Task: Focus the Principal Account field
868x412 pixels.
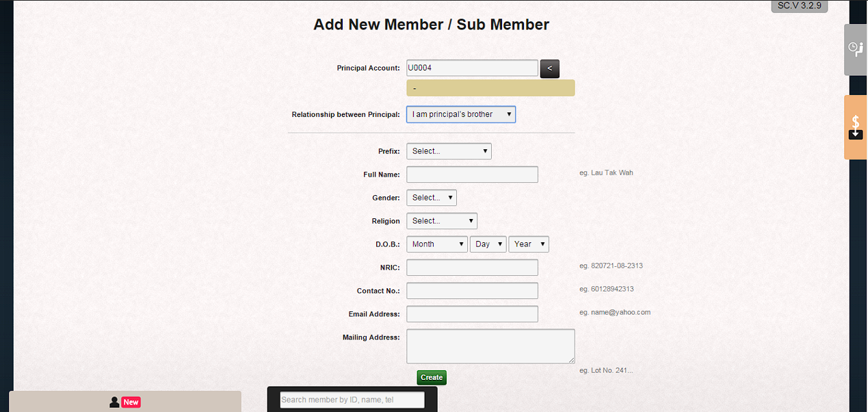Action: coord(472,68)
